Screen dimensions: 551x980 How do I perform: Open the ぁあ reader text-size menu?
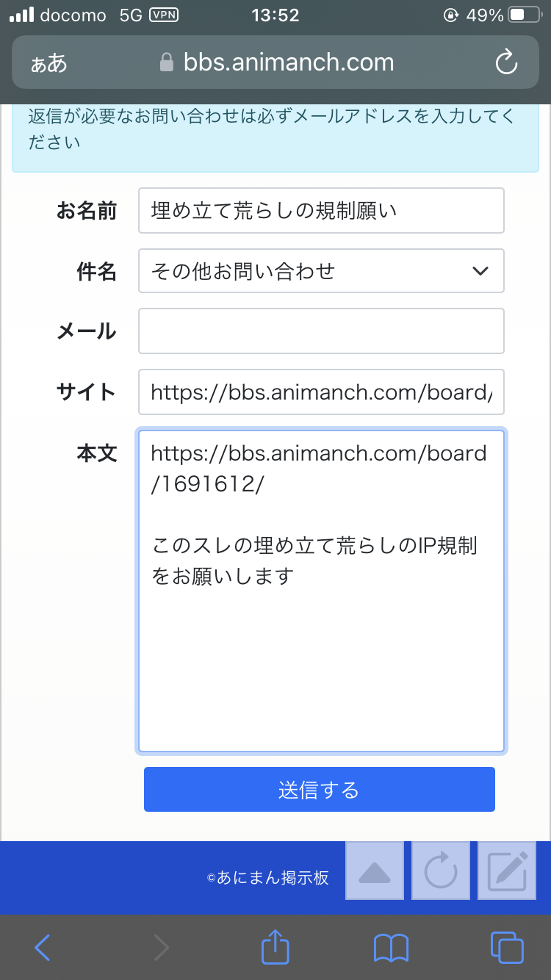point(49,63)
